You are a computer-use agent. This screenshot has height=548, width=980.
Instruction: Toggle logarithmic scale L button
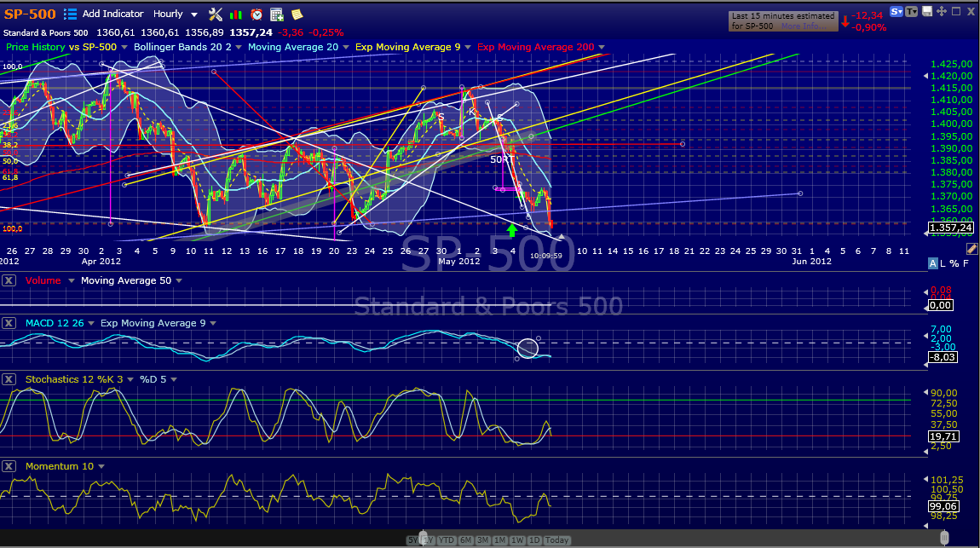click(943, 263)
